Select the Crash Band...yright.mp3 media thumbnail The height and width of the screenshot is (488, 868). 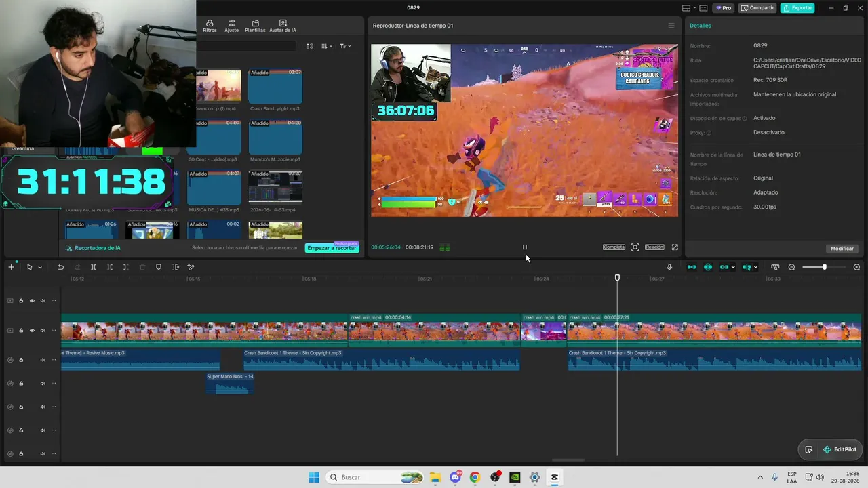(275, 86)
